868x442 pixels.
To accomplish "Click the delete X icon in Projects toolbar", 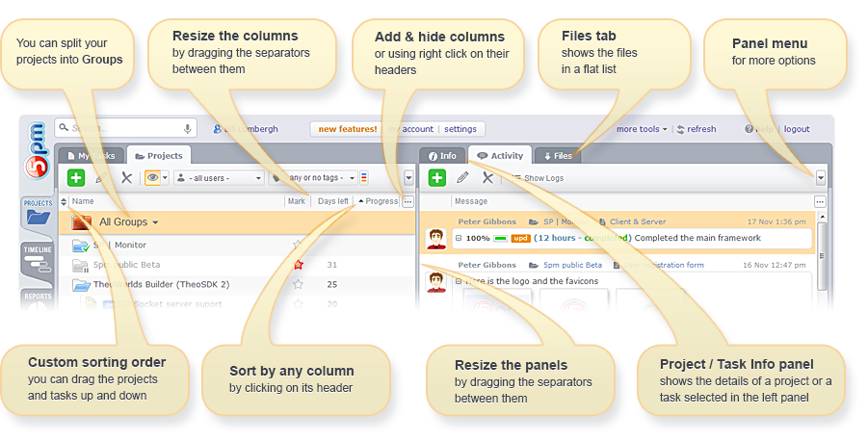I will coord(126,178).
